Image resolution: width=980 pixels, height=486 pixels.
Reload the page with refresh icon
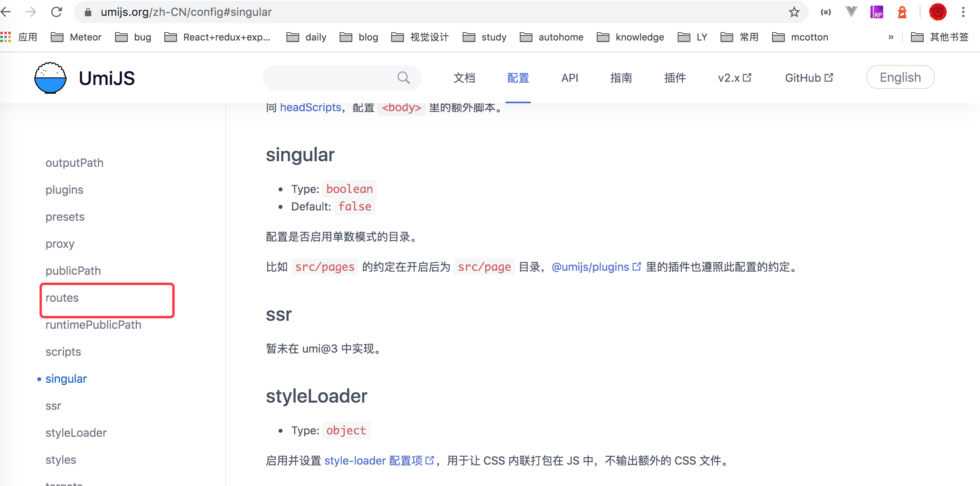click(x=57, y=12)
